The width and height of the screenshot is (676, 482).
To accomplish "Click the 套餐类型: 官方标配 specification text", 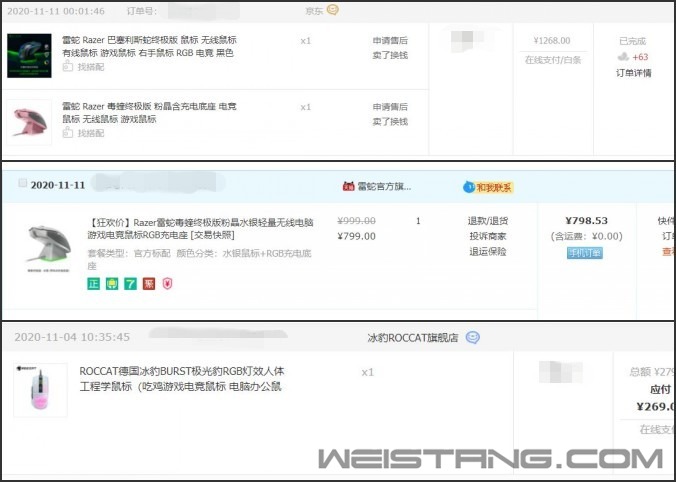I will [129, 253].
